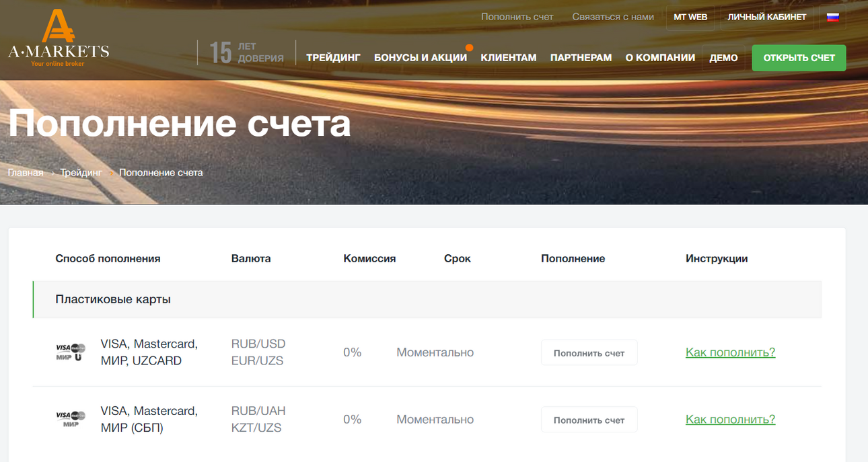This screenshot has width=868, height=462.
Task: Open the Russian flag language selector
Action: click(833, 17)
